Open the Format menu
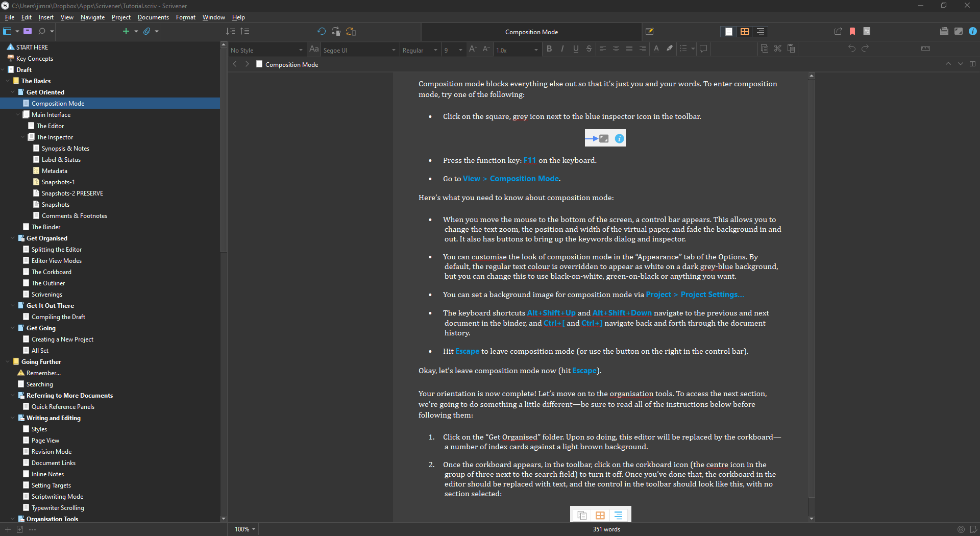 coord(186,17)
